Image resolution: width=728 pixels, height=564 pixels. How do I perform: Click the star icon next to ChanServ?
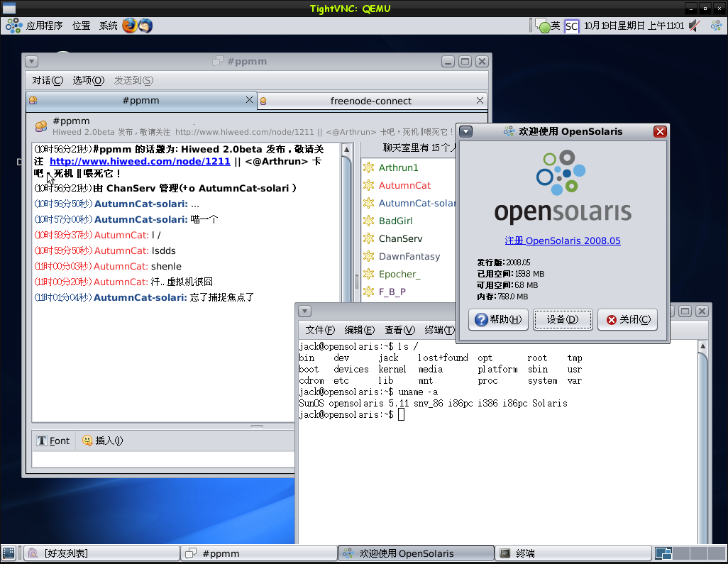pyautogui.click(x=369, y=238)
